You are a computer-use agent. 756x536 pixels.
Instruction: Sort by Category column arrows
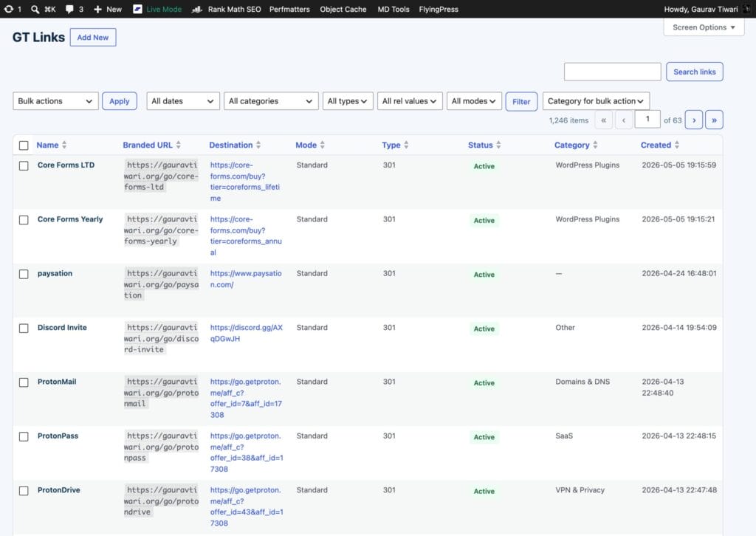(596, 145)
